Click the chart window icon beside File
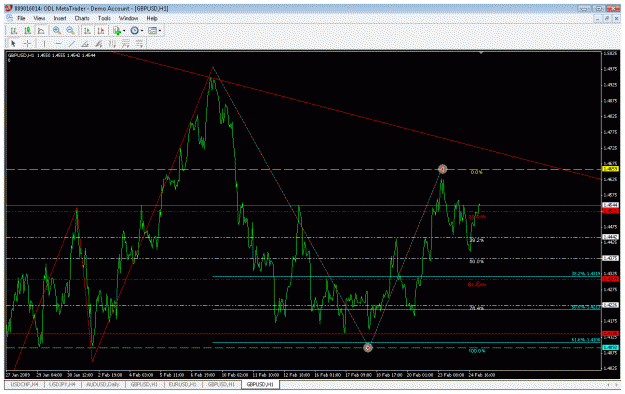 tap(10, 18)
